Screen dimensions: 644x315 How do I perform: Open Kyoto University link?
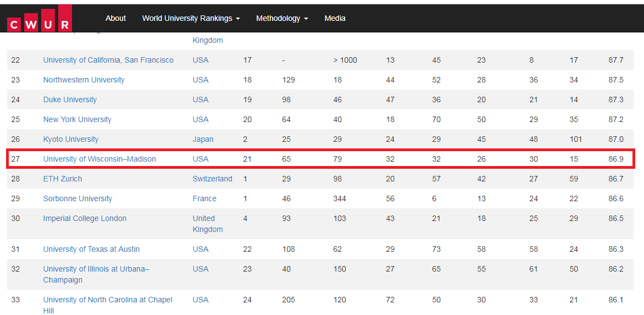coord(71,139)
